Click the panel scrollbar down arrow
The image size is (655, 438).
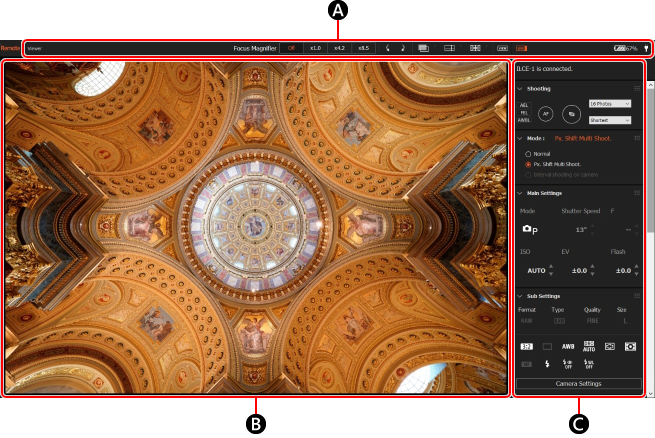click(650, 394)
